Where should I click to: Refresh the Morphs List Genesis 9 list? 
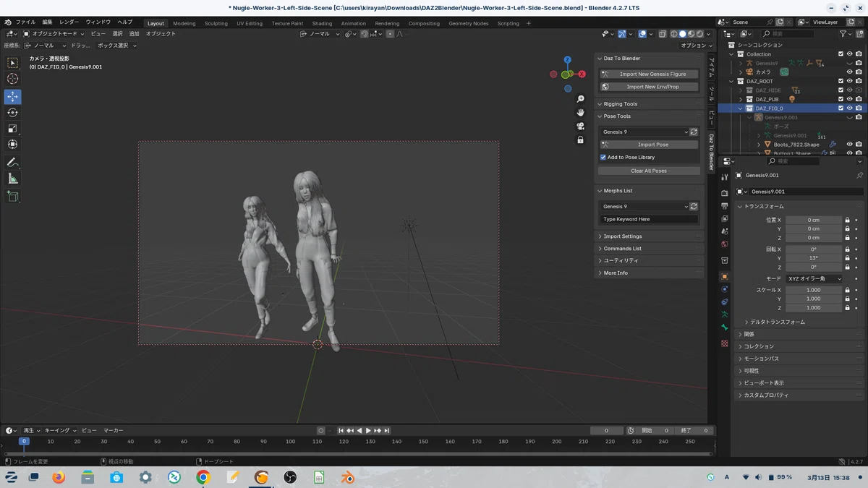tap(694, 206)
